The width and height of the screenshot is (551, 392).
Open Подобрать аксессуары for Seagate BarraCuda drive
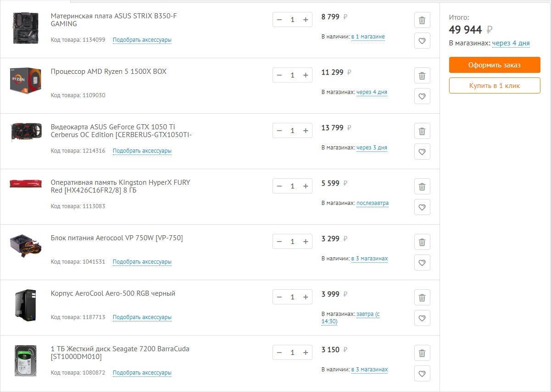(x=142, y=373)
